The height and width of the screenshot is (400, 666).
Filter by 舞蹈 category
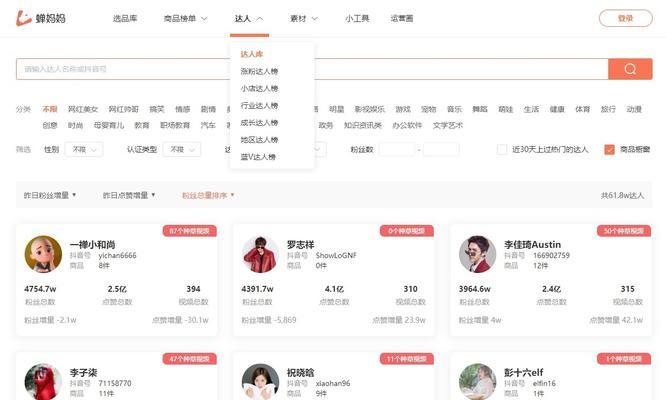pyautogui.click(x=480, y=109)
